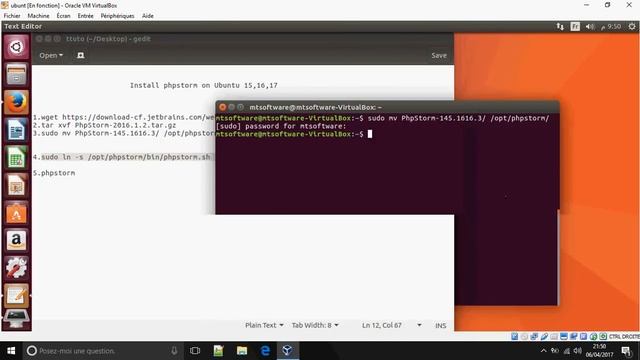Click the Windows taskbar network icon
The height and width of the screenshot is (360, 640).
(x=567, y=351)
